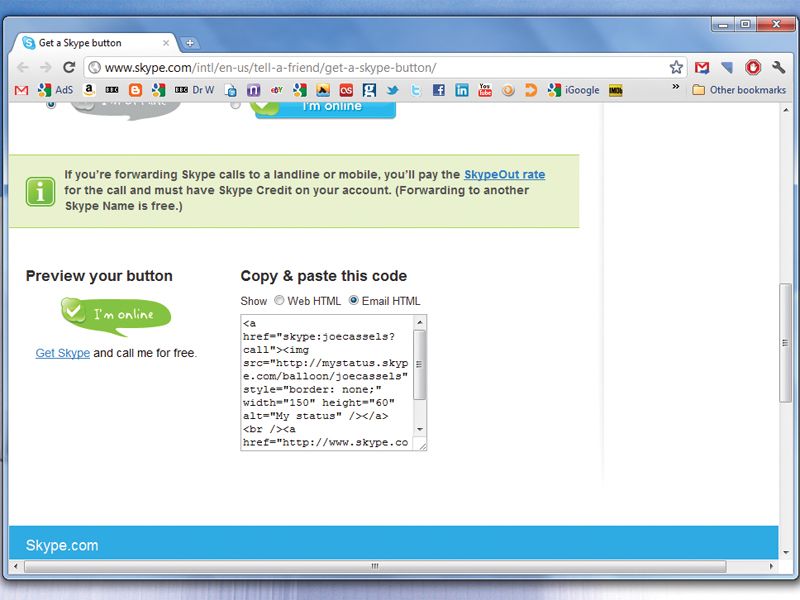The height and width of the screenshot is (600, 800).
Task: Close the Get a Skype button tab
Action: pos(166,43)
